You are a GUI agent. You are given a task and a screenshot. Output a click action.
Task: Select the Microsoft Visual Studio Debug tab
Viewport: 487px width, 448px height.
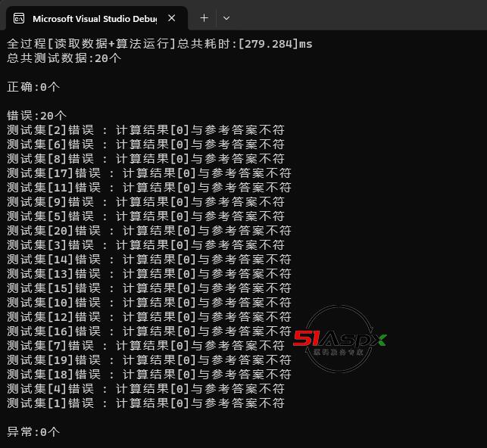pos(97,19)
